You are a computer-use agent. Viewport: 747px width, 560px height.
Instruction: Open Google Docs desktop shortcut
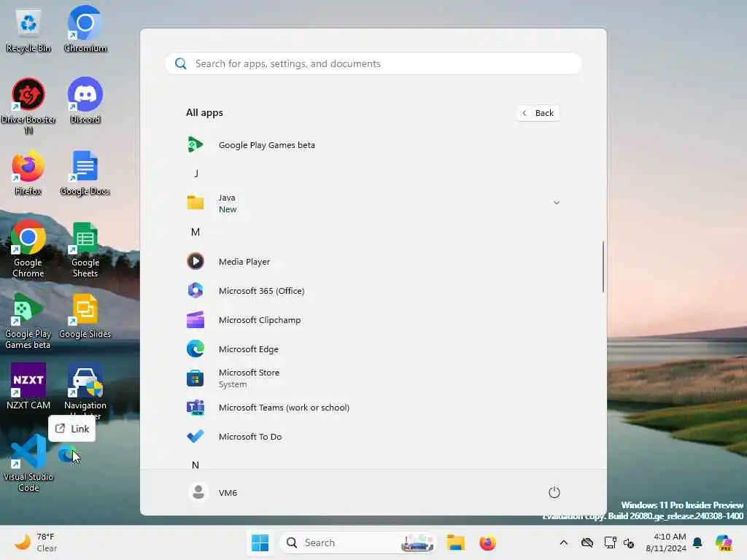tap(85, 172)
